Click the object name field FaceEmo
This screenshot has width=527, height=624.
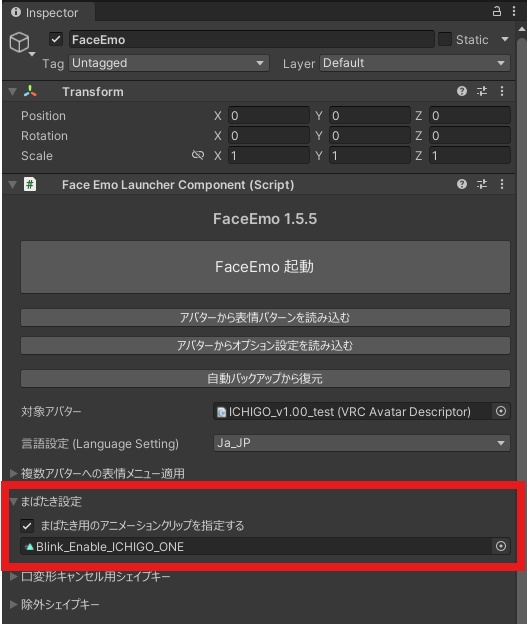pos(252,39)
